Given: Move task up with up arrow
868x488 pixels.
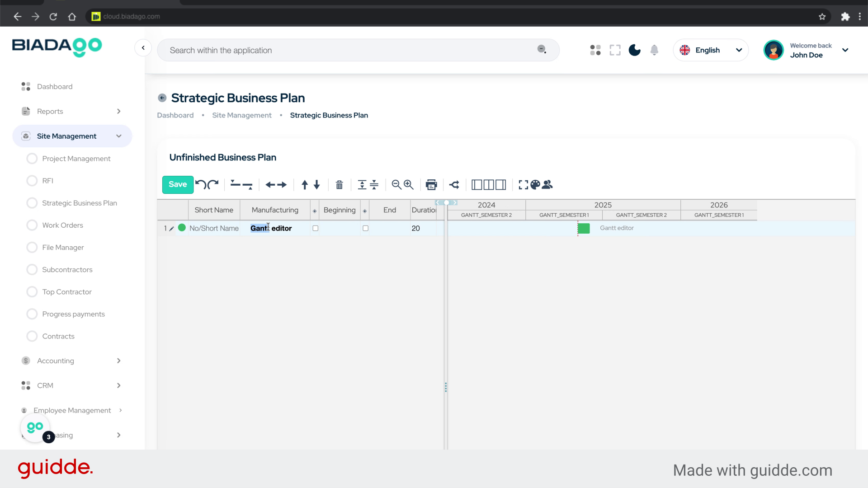Looking at the screenshot, I should pos(305,184).
